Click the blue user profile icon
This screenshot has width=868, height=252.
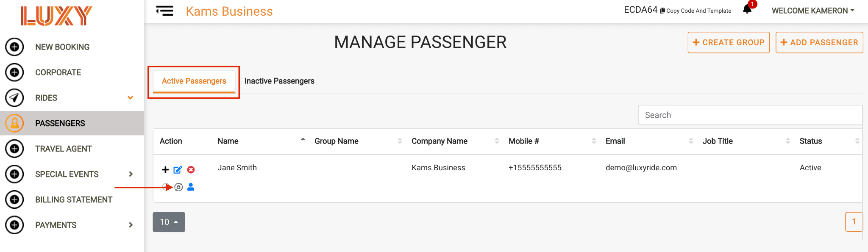click(191, 187)
